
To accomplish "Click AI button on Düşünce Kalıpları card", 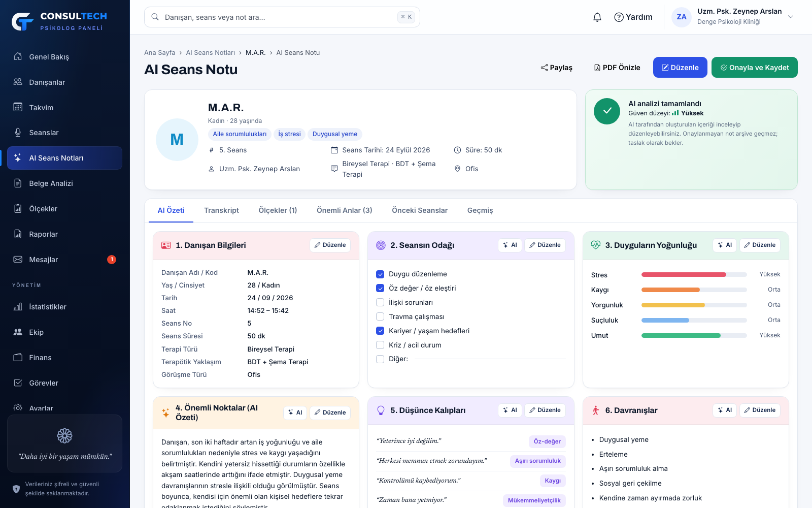I will 510,410.
